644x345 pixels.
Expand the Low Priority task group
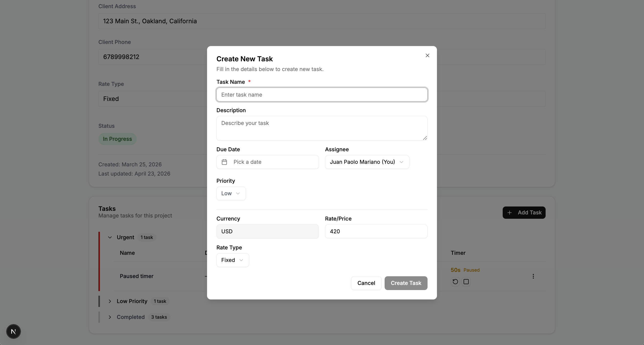pos(110,301)
